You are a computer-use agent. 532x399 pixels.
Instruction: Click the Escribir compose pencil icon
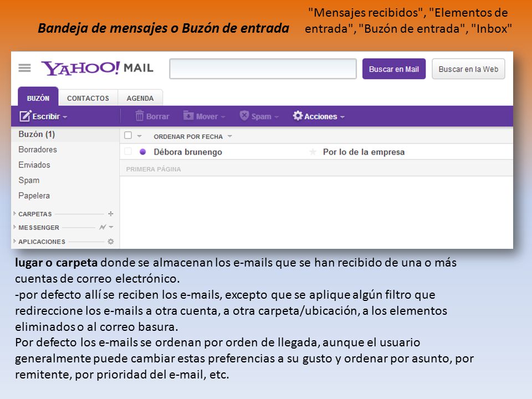[25, 116]
